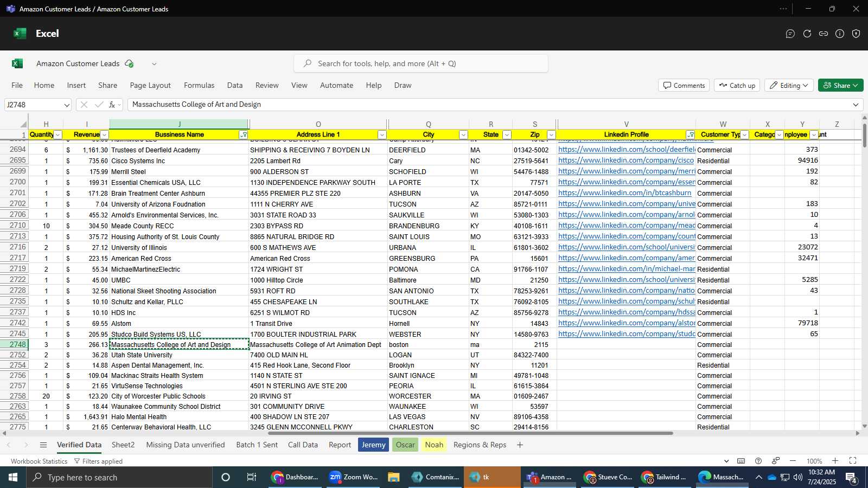868x488 pixels.
Task: Cancel formula entry with the X icon
Action: (84, 105)
